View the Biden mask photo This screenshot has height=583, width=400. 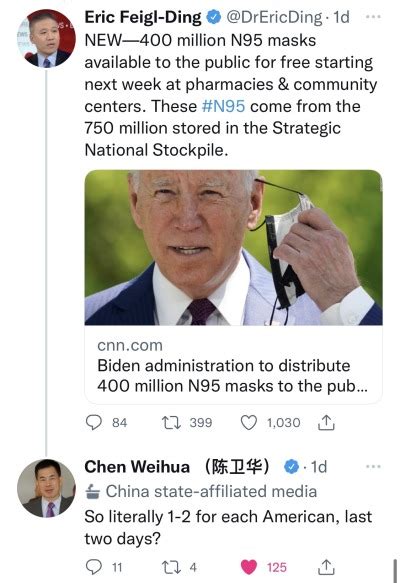(233, 248)
